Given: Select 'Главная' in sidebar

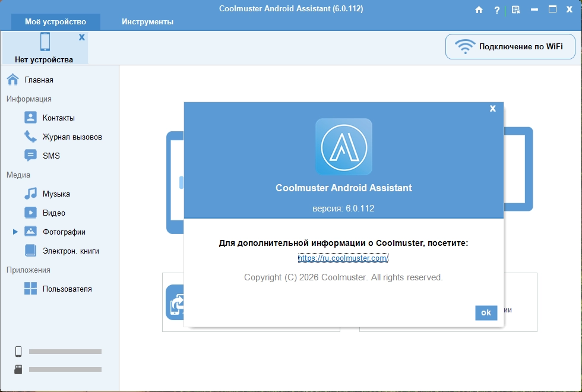Looking at the screenshot, I should click(39, 80).
